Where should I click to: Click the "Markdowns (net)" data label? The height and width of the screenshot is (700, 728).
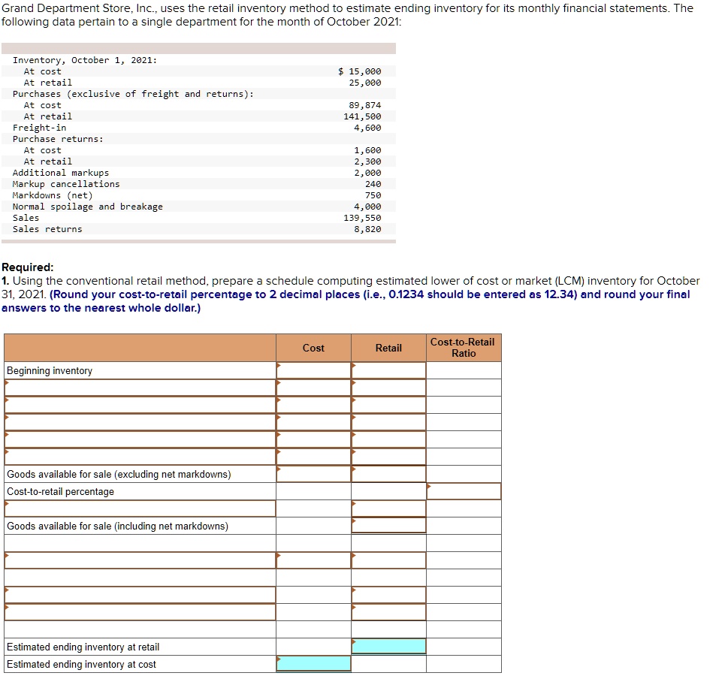(53, 195)
